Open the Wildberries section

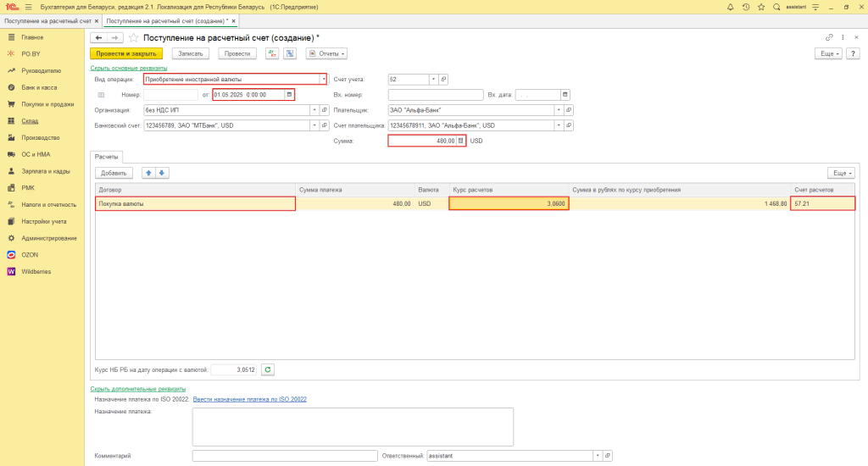pos(36,272)
